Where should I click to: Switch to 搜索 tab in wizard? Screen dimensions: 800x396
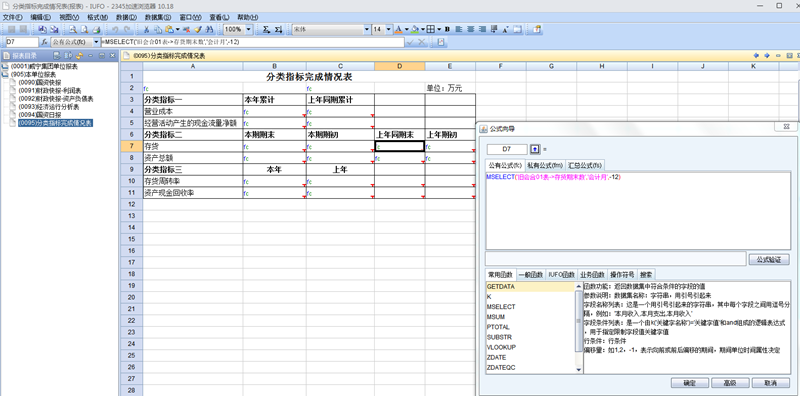point(646,275)
